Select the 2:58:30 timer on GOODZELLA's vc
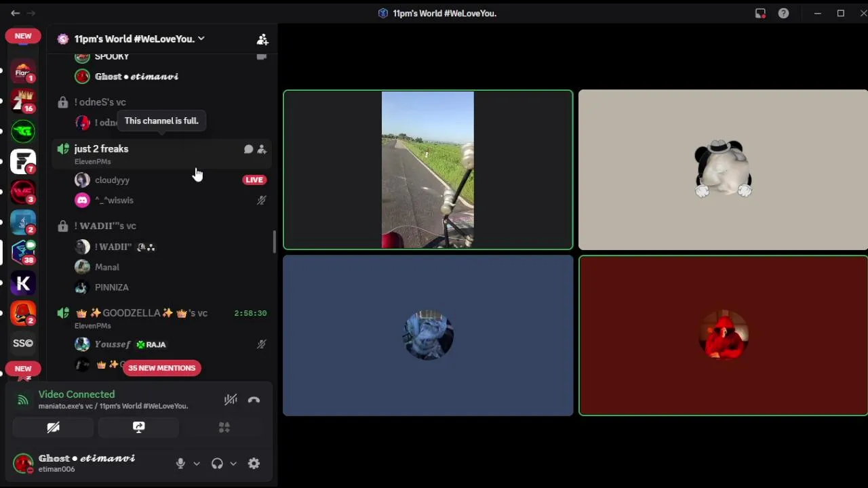The width and height of the screenshot is (868, 488). click(250, 313)
